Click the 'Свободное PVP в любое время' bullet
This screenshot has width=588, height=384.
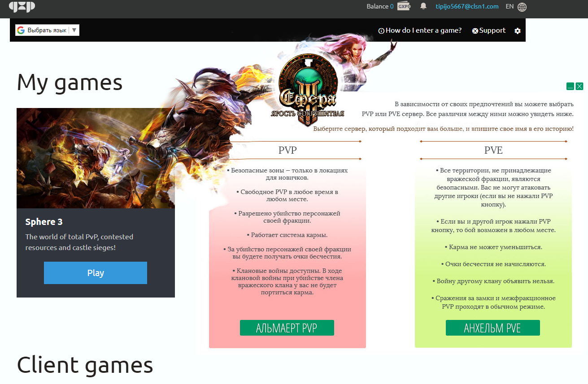tap(287, 195)
